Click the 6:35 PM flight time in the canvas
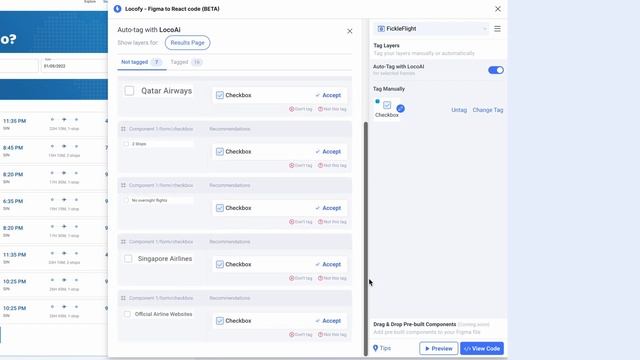Viewport: 640px width, 360px height. pos(13,201)
